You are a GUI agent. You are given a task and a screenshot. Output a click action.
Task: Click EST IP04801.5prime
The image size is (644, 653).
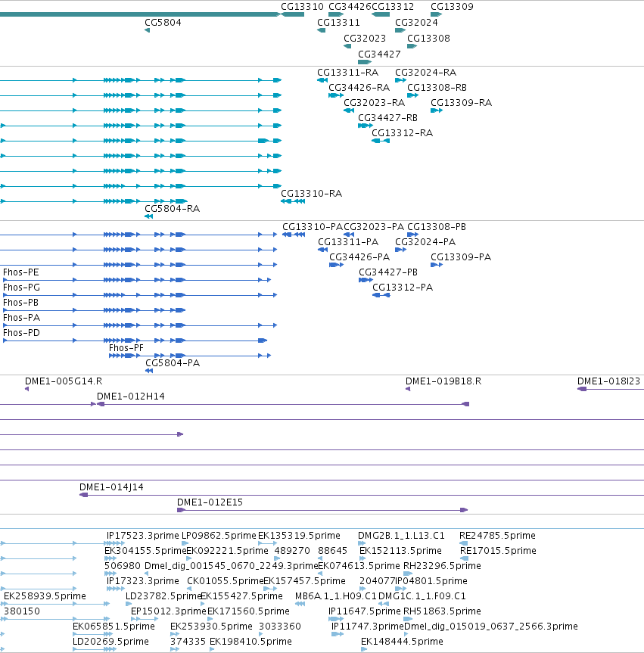point(431,580)
